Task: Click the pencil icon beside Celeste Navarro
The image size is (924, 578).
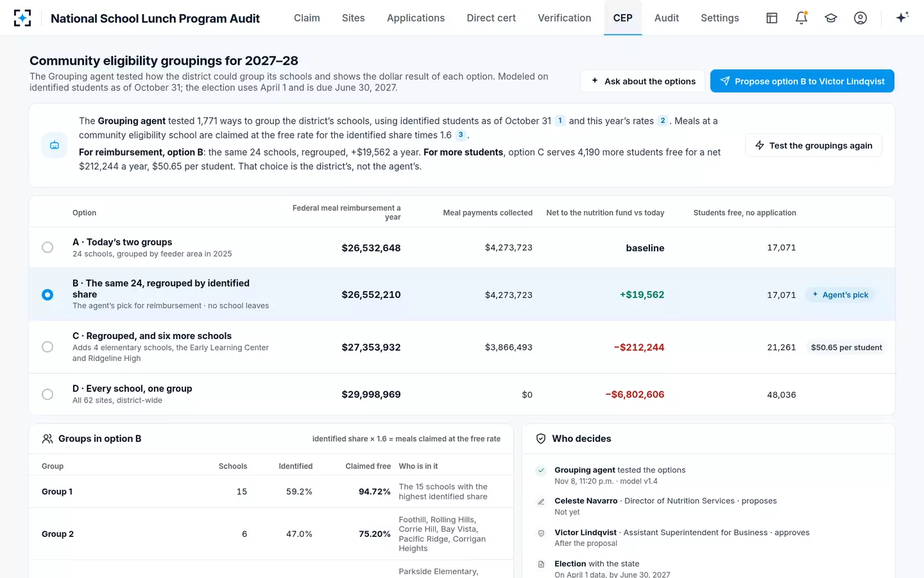Action: [541, 502]
